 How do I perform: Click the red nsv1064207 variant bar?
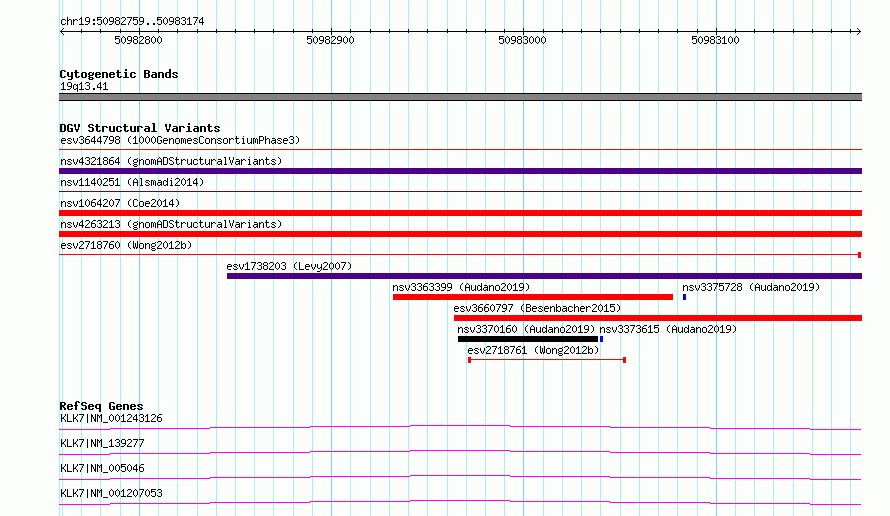pyautogui.click(x=460, y=213)
